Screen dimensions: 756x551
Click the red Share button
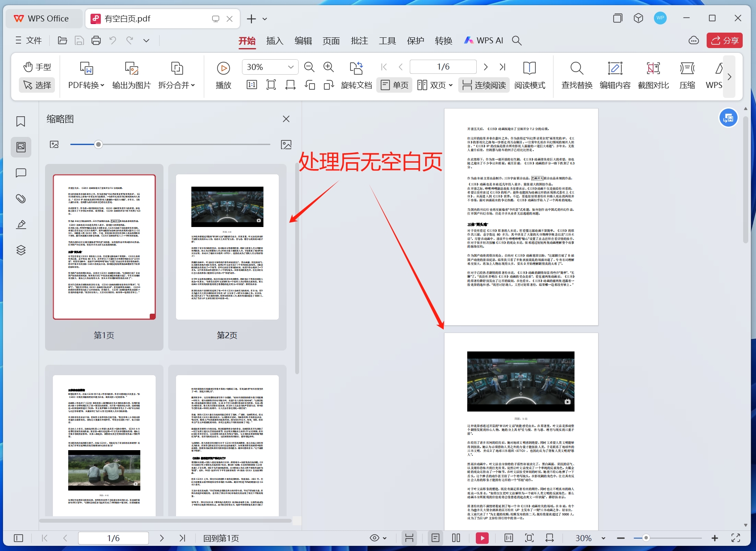[724, 40]
